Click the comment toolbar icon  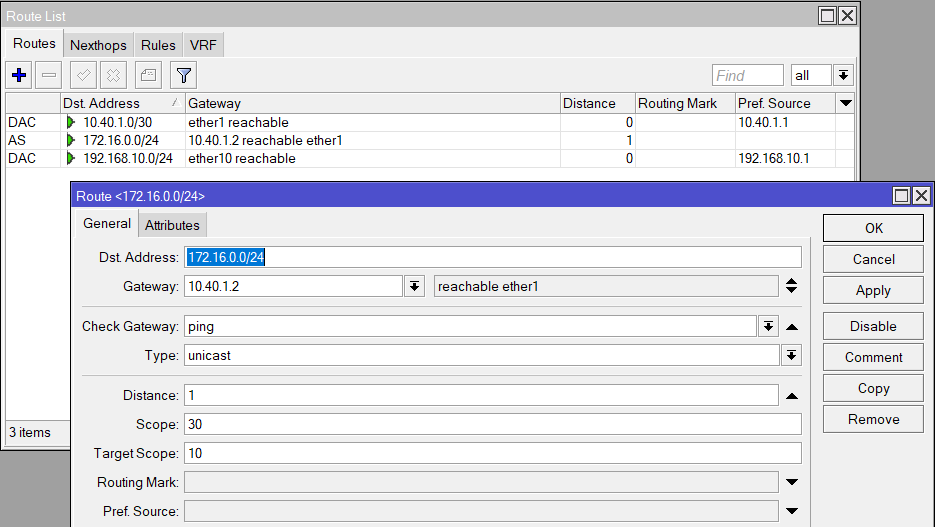tap(148, 75)
